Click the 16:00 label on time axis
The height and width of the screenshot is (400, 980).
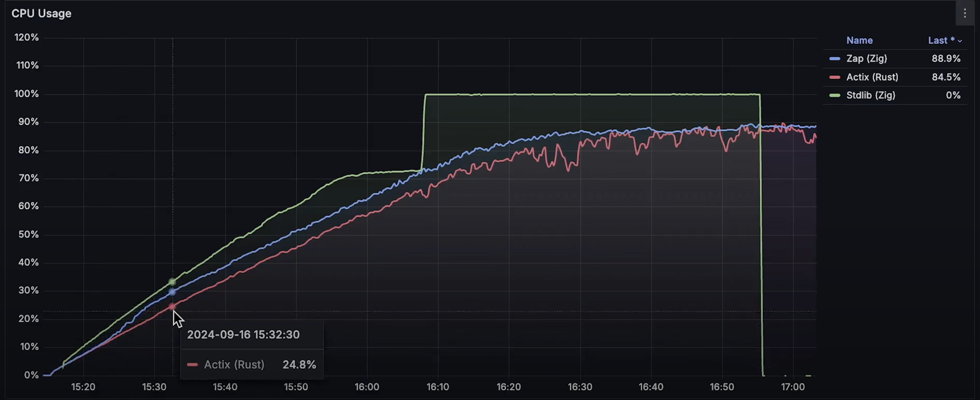click(x=367, y=387)
